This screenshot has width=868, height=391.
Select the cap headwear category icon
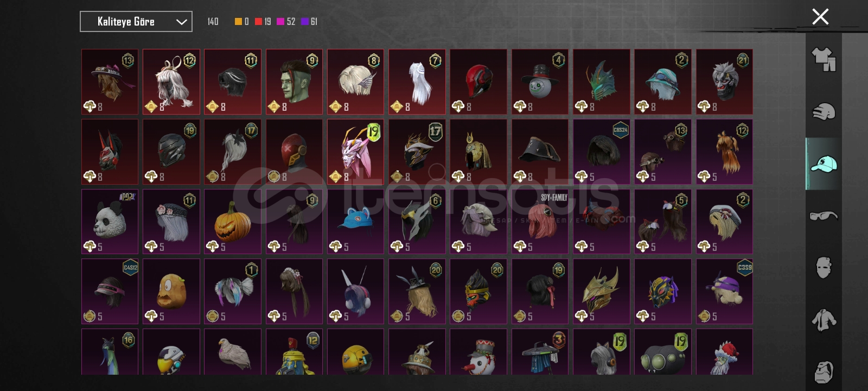[824, 163]
